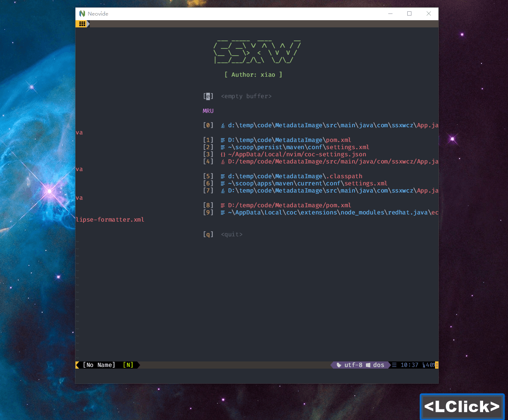508x420 pixels.
Task: Open MRU file [0] App.java path
Action: point(333,126)
